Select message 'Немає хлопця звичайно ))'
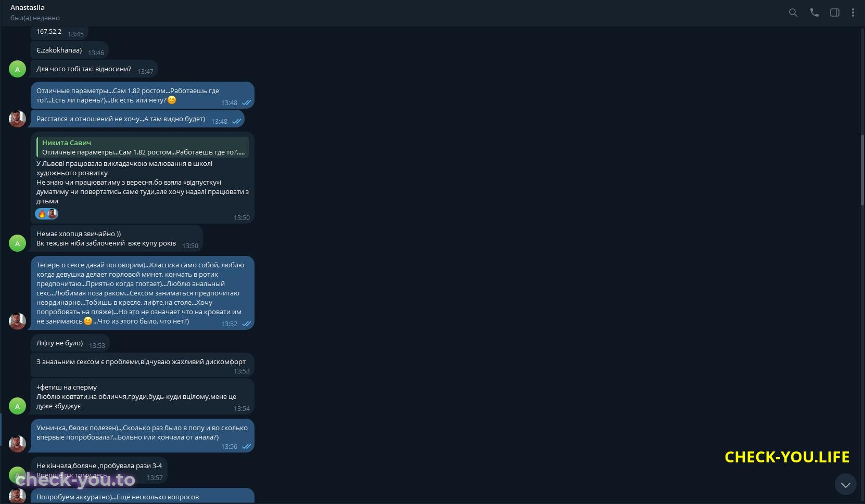The image size is (865, 504). (117, 239)
